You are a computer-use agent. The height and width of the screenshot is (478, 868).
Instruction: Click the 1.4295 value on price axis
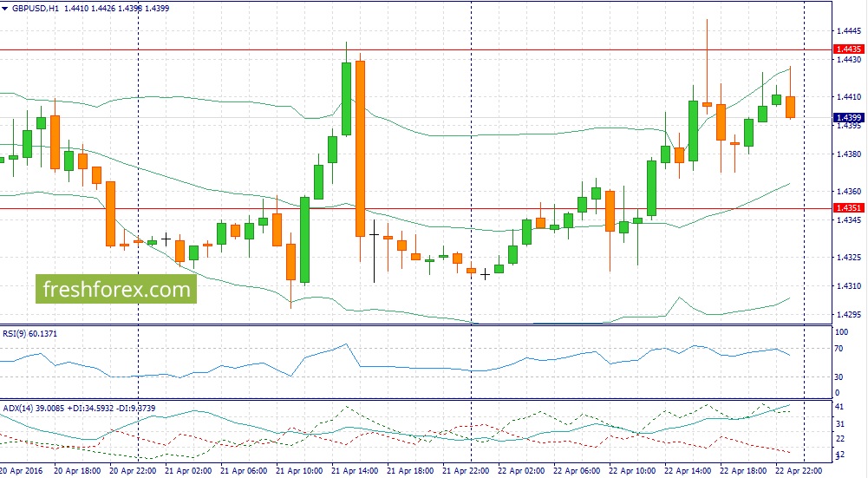coord(848,315)
